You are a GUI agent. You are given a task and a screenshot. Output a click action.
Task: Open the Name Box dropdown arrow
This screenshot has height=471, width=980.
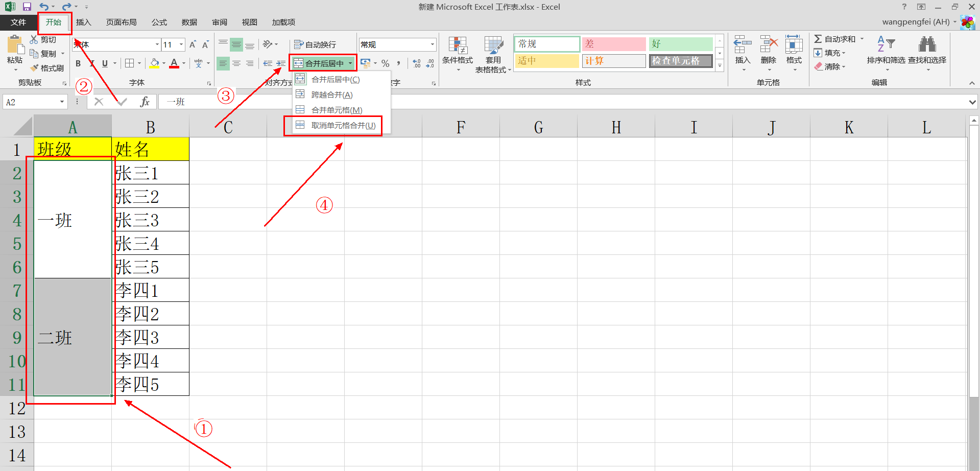click(x=62, y=102)
